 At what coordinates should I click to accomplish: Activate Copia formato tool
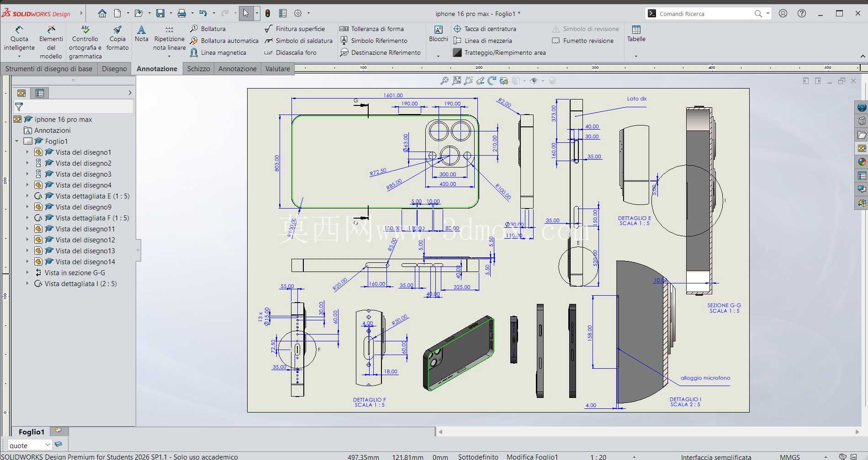pos(117,38)
